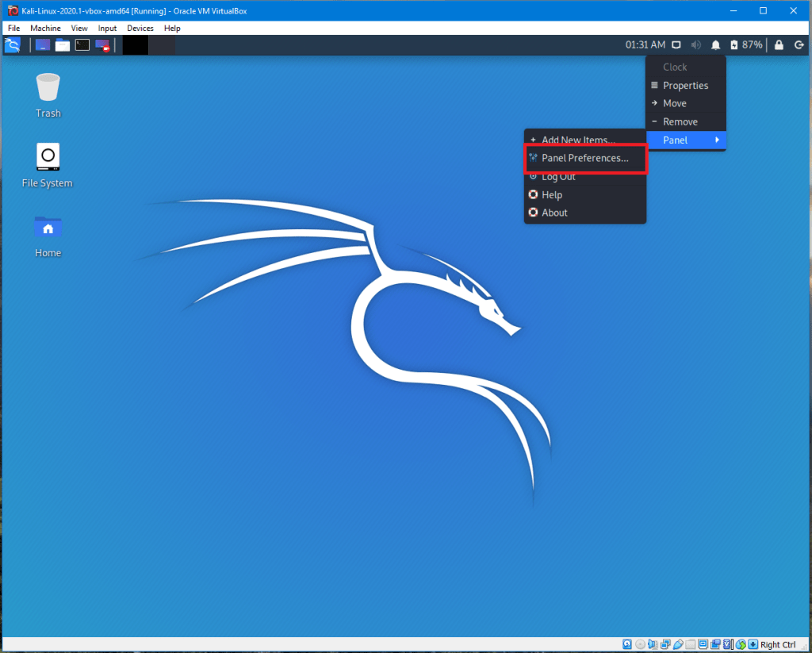
Task: Open VirtualBox Devices menu
Action: [140, 28]
